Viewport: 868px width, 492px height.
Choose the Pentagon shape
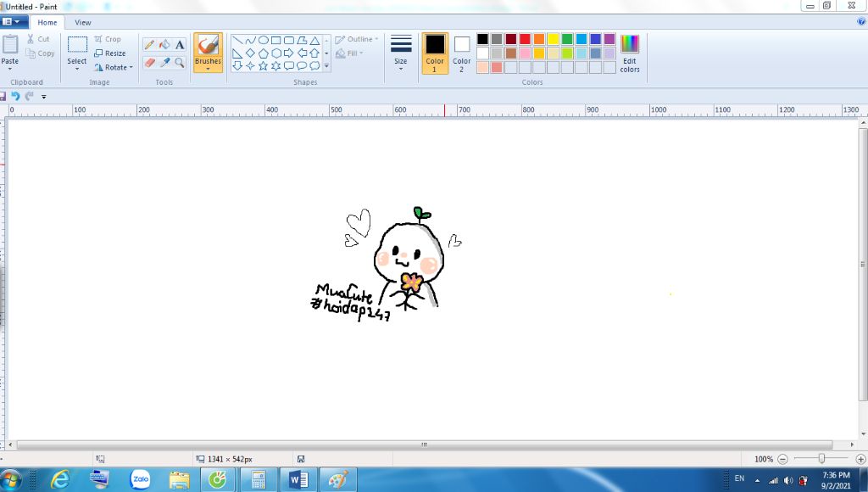click(264, 53)
